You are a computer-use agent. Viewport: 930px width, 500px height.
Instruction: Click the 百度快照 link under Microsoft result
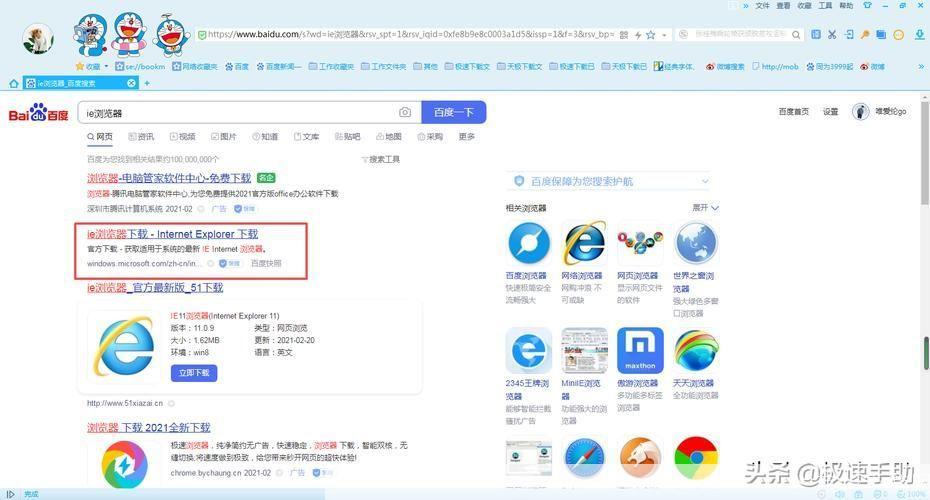click(266, 263)
